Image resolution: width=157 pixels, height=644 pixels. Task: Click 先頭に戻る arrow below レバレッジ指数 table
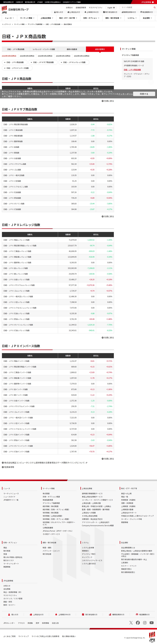[x=102, y=337]
